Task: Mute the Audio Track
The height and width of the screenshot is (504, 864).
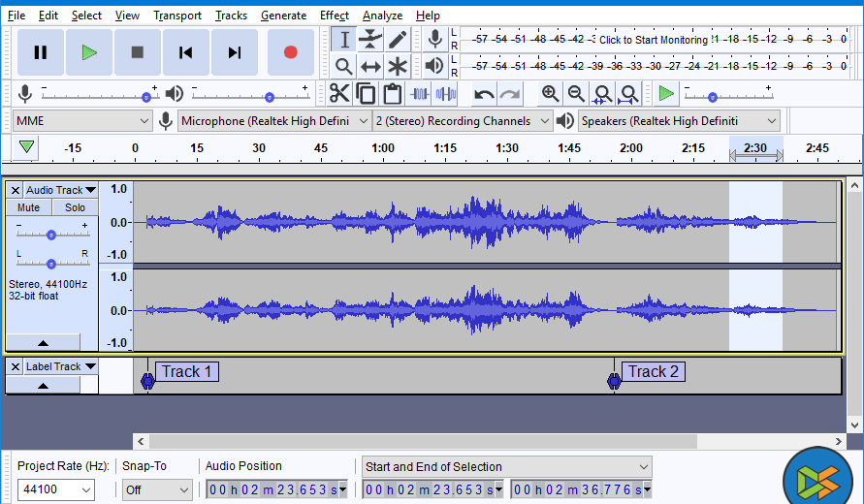Action: click(28, 207)
